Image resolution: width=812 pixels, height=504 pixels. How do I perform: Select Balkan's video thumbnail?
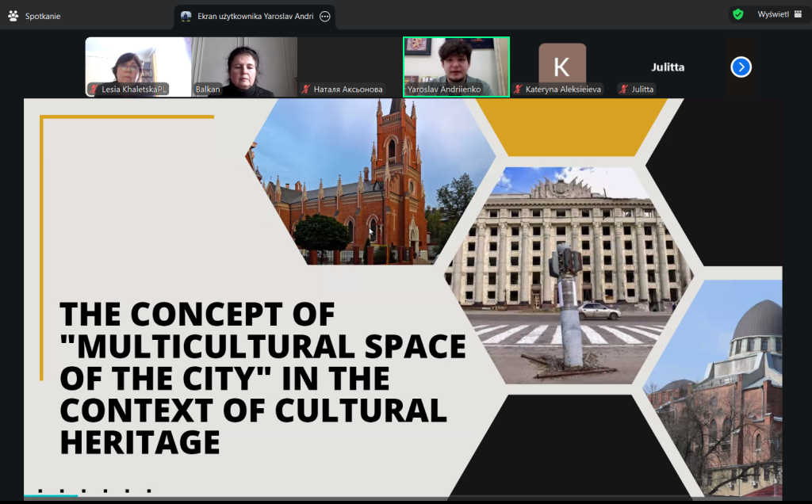(244, 65)
